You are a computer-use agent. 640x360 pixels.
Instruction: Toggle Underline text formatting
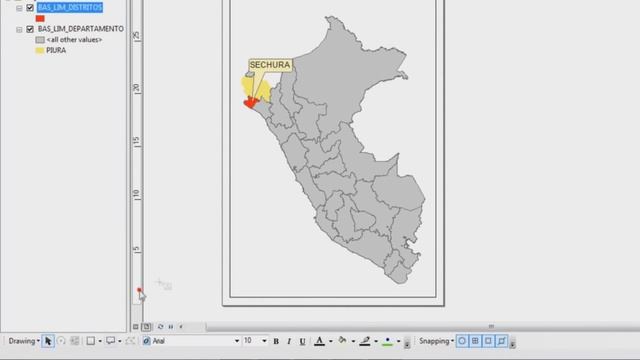pyautogui.click(x=302, y=341)
